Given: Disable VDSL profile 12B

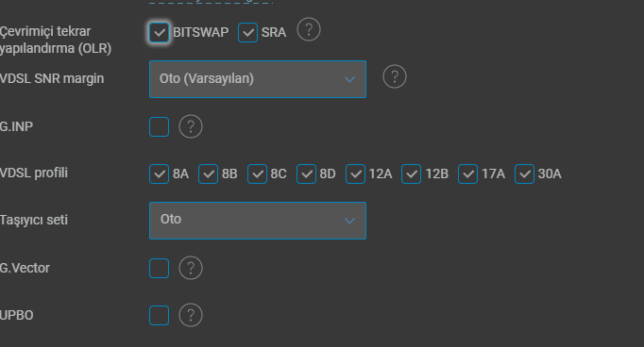Looking at the screenshot, I should tap(411, 173).
